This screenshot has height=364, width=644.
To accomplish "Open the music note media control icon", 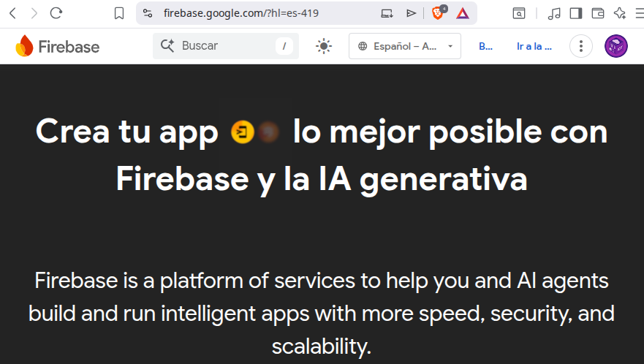I will 554,14.
